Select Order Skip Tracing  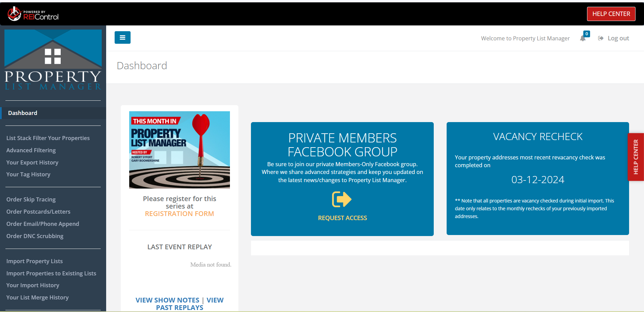tap(31, 199)
